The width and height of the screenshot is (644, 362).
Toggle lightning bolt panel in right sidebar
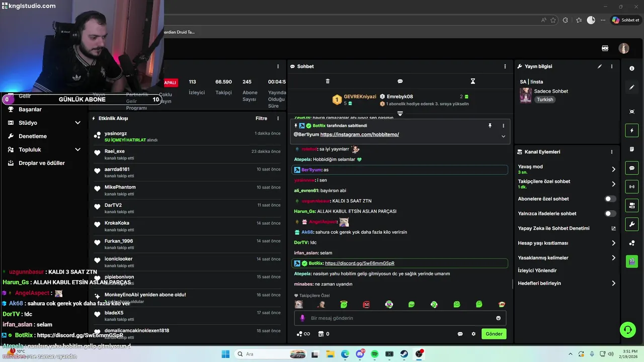coord(632,131)
